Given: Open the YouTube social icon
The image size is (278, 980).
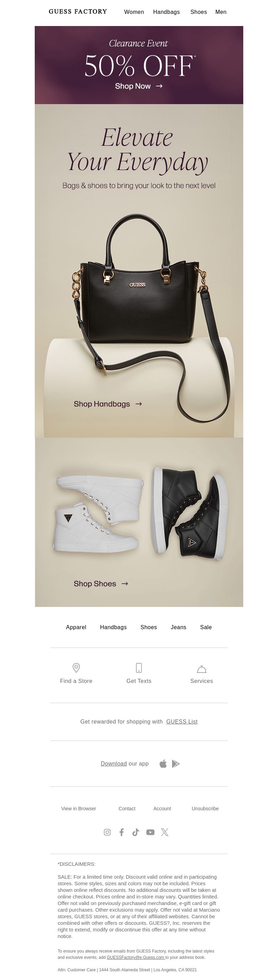Looking at the screenshot, I should coord(150,832).
